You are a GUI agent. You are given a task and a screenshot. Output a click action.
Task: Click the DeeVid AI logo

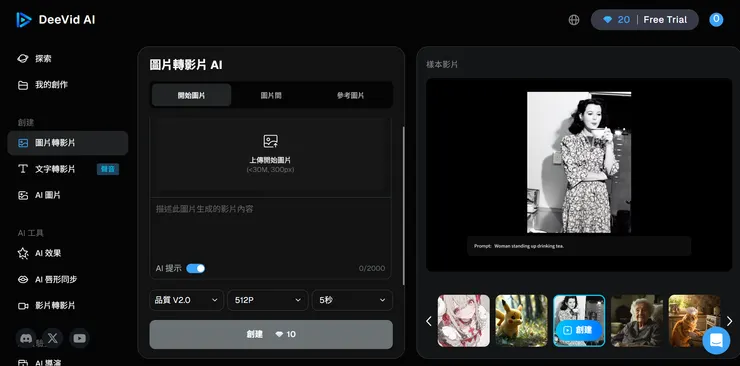tap(56, 20)
